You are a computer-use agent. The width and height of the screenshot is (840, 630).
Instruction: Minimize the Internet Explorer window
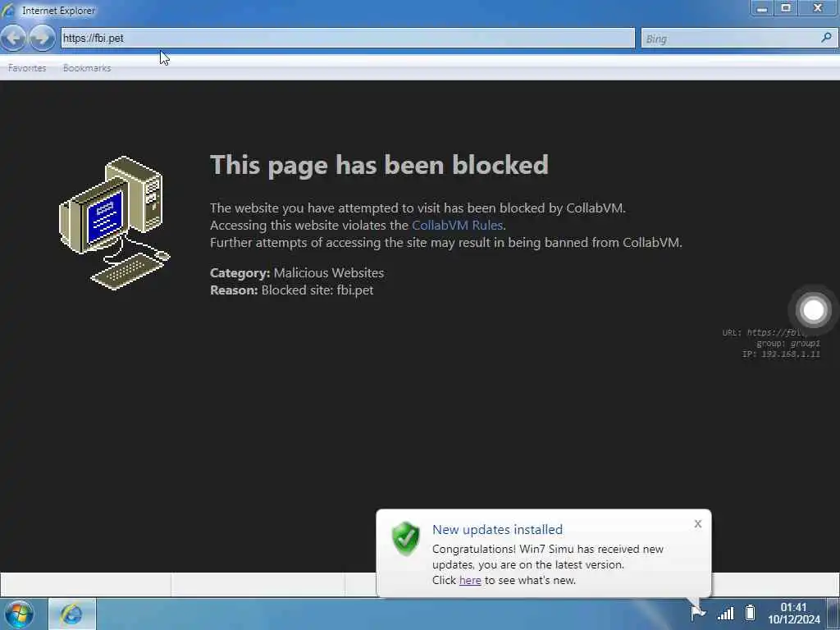(761, 8)
